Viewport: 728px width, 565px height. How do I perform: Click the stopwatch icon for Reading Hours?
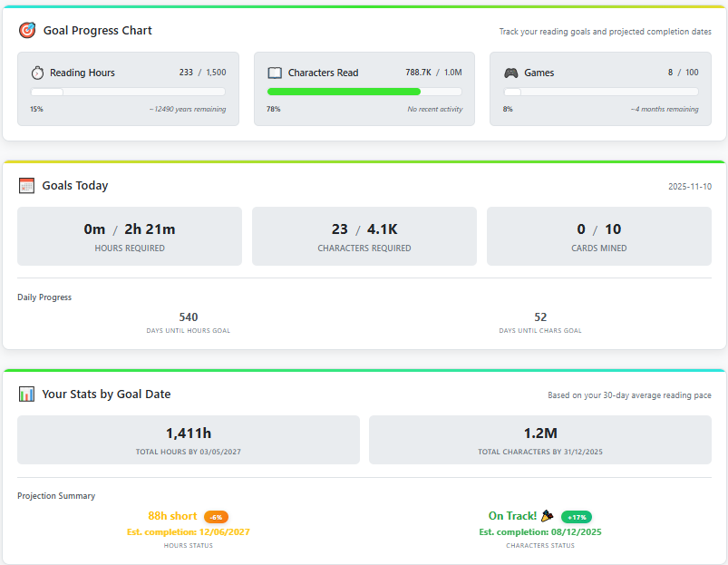click(37, 73)
